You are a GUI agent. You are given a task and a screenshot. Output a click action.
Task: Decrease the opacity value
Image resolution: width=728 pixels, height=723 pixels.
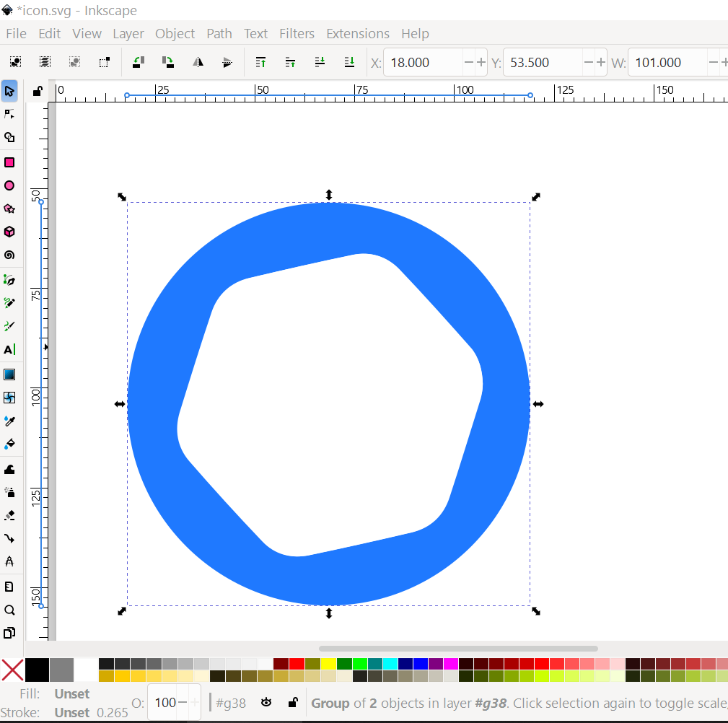point(183,702)
